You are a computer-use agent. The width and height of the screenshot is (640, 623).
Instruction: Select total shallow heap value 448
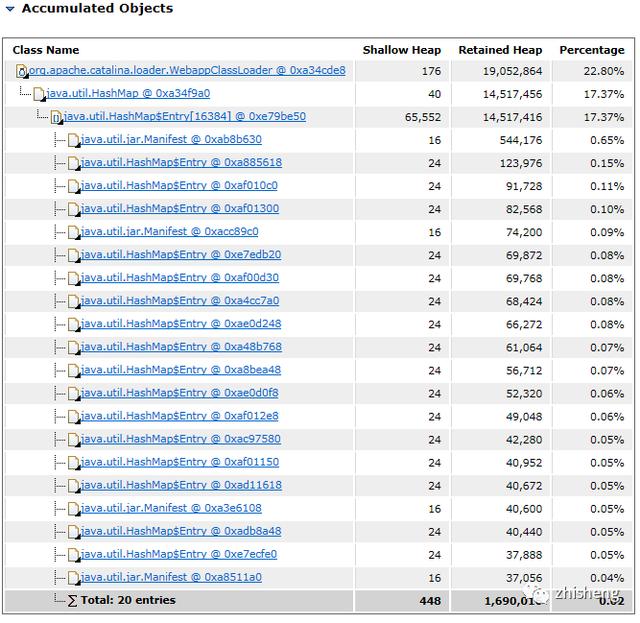(x=430, y=601)
